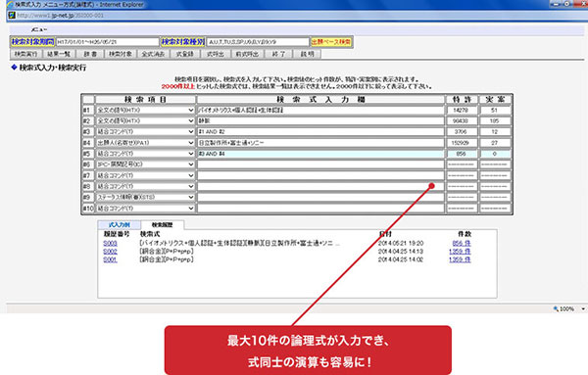Click the #4 formula field with 日立製作所
588x375 pixels.
point(320,143)
